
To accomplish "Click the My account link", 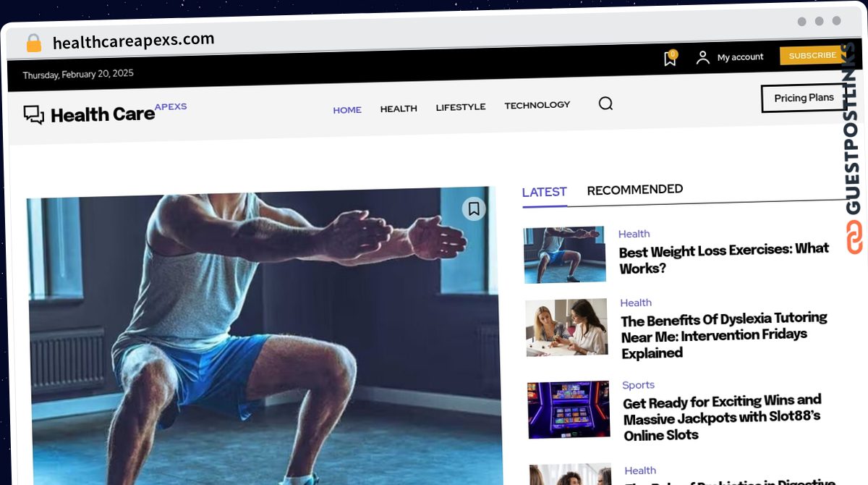I will tap(740, 57).
